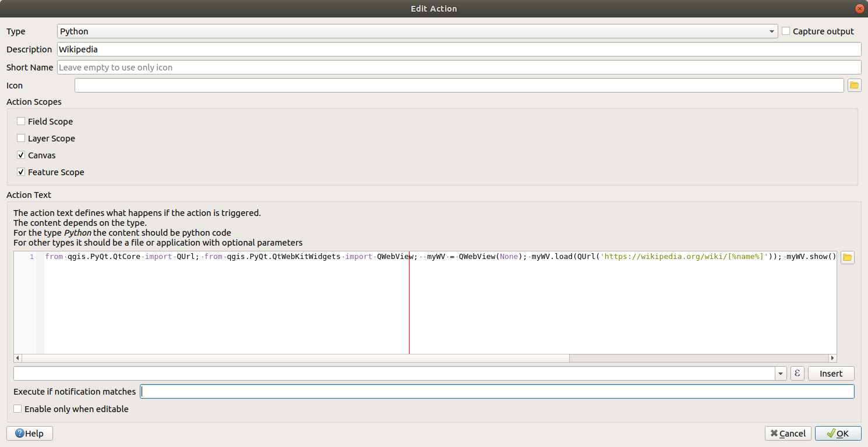Click the Short Name input field
The width and height of the screenshot is (868, 447).
point(233,67)
